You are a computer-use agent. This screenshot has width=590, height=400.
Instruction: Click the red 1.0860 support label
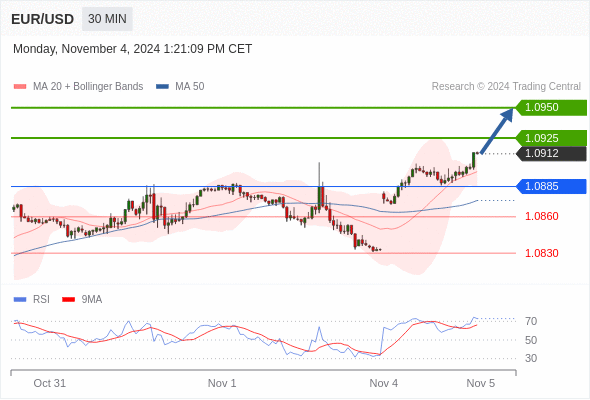[x=541, y=216]
